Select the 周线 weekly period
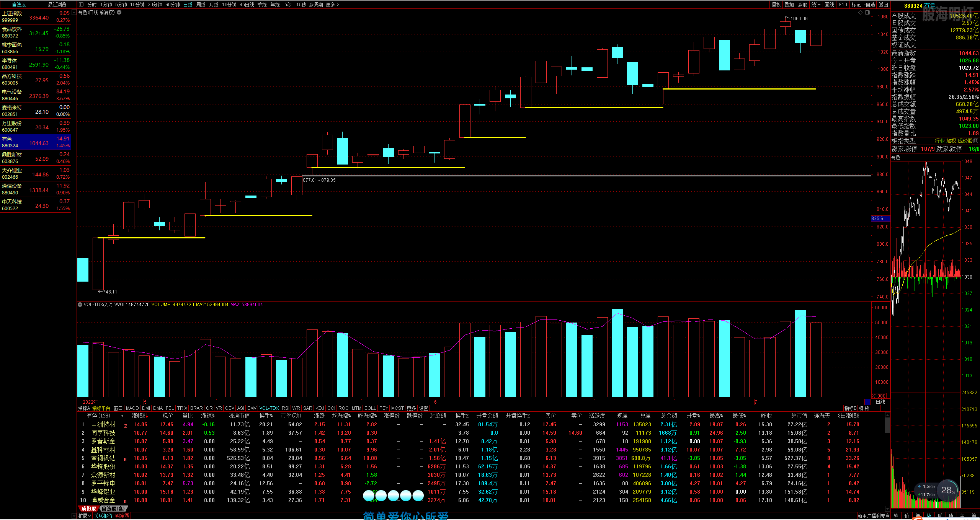980x520 pixels. click(201, 5)
